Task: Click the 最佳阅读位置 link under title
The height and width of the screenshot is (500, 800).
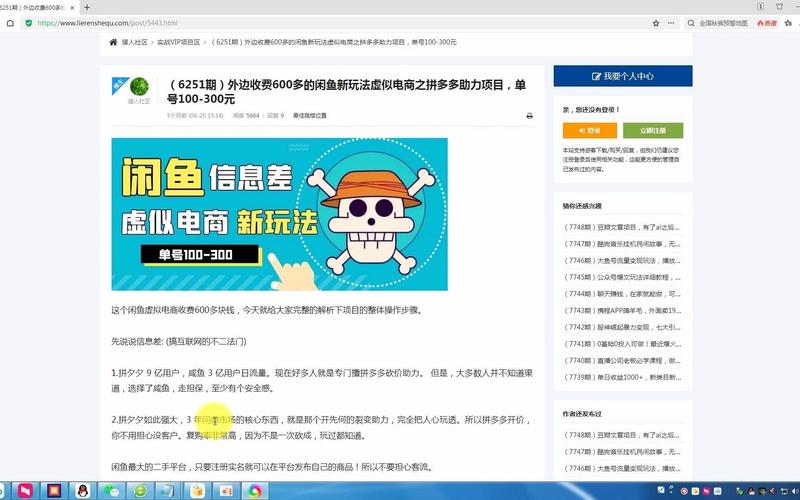Action: tap(310, 116)
